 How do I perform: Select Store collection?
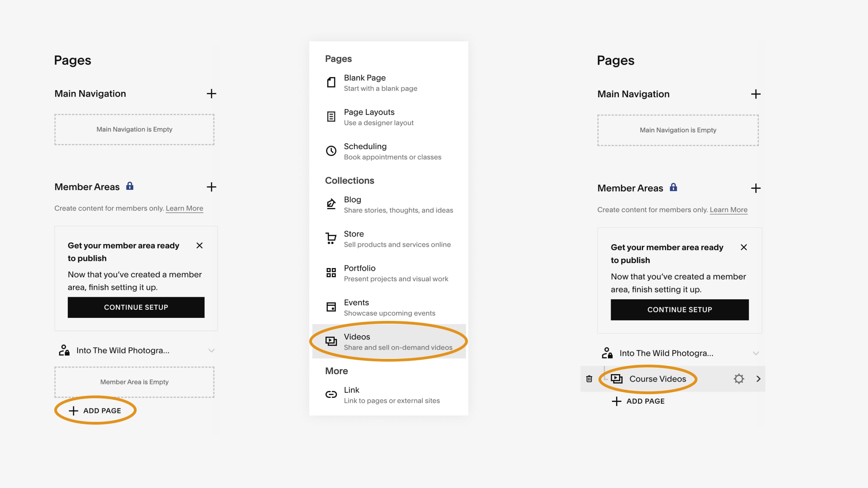click(389, 239)
